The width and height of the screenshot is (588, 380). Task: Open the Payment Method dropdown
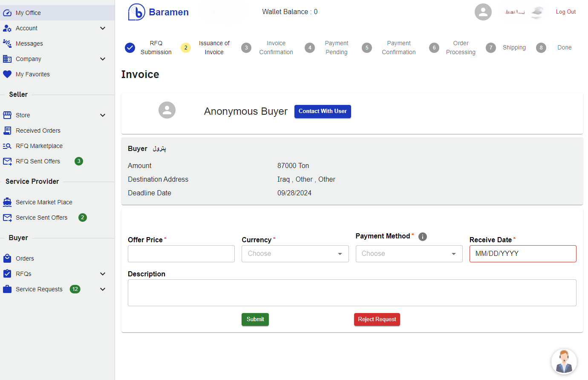coord(409,254)
